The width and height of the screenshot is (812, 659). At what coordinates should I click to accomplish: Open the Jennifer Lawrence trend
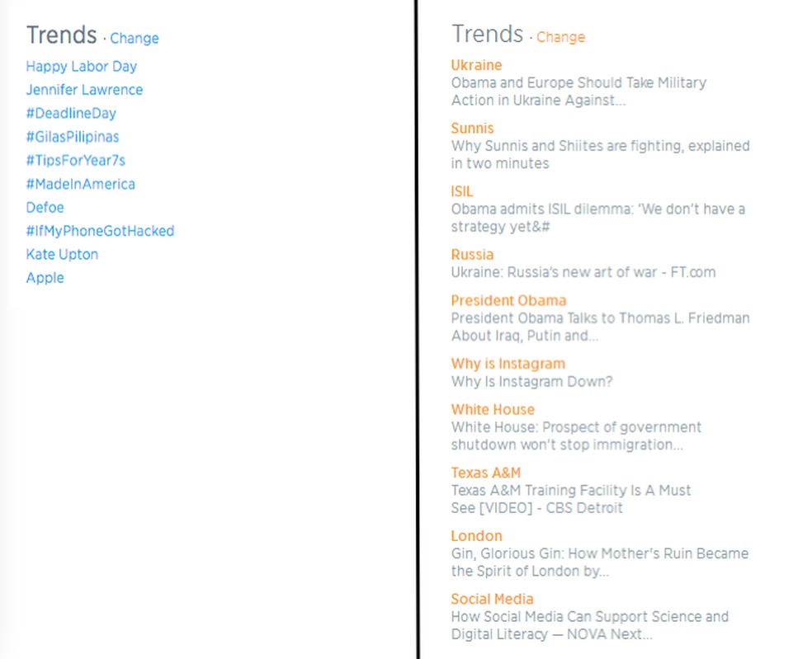point(84,90)
